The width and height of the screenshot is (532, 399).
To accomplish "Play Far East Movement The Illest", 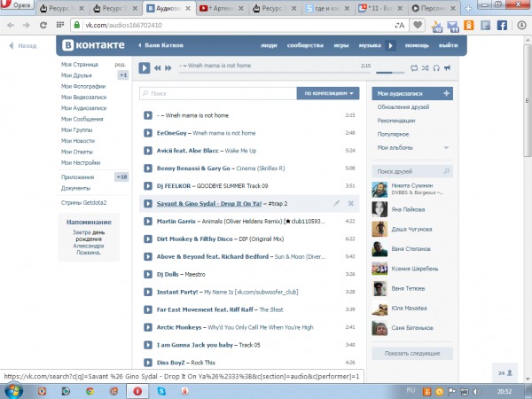I will 148,309.
